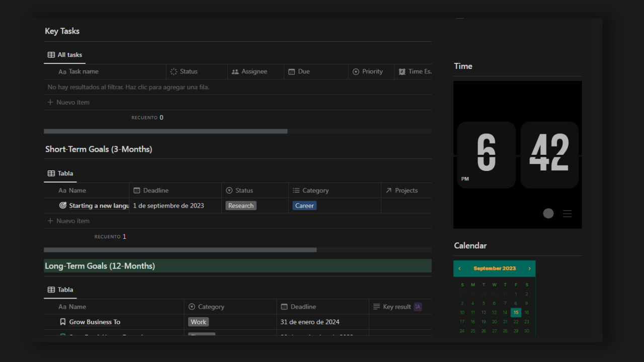Select September 15 in the calendar
The height and width of the screenshot is (362, 644).
(x=516, y=312)
